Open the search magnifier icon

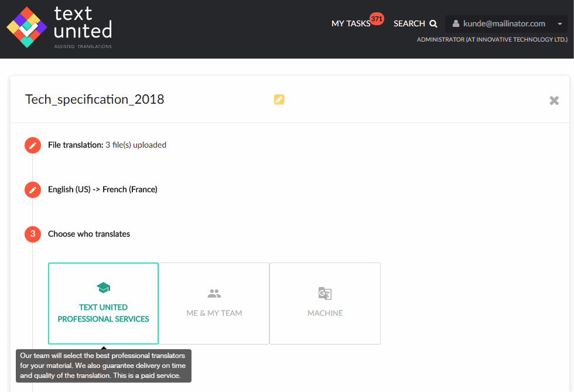(x=433, y=24)
